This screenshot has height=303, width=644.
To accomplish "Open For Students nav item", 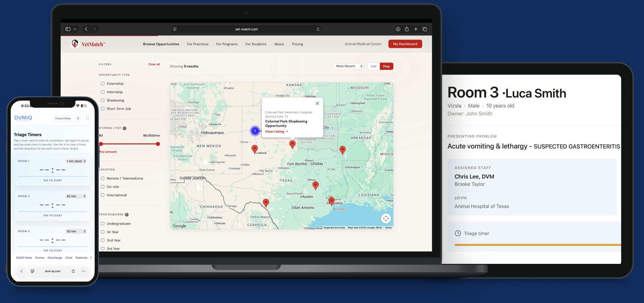I will click(x=256, y=44).
